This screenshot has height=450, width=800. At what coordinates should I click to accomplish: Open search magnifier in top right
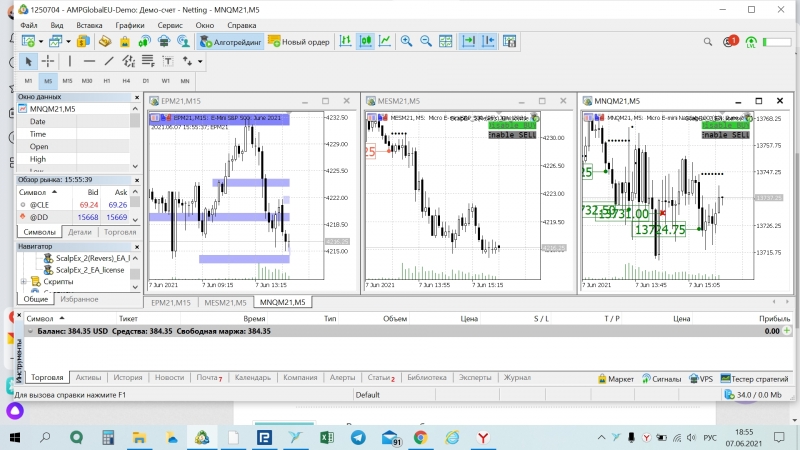click(x=708, y=42)
